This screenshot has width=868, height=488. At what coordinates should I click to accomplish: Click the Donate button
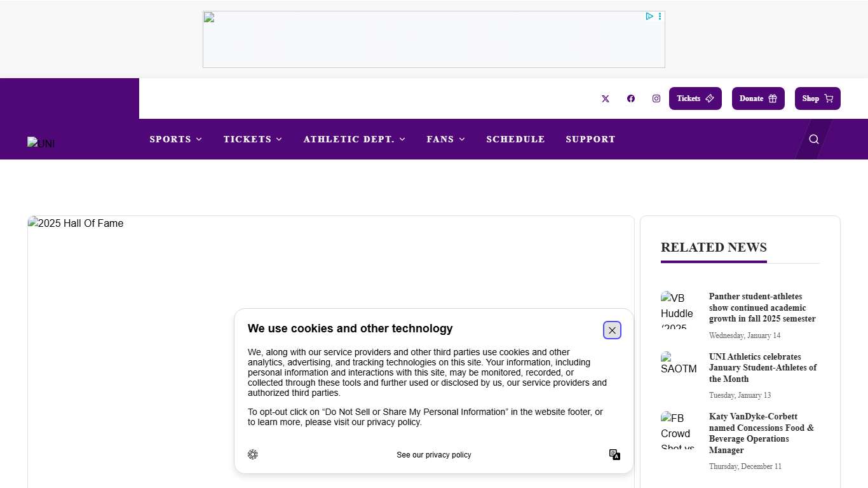pyautogui.click(x=758, y=98)
